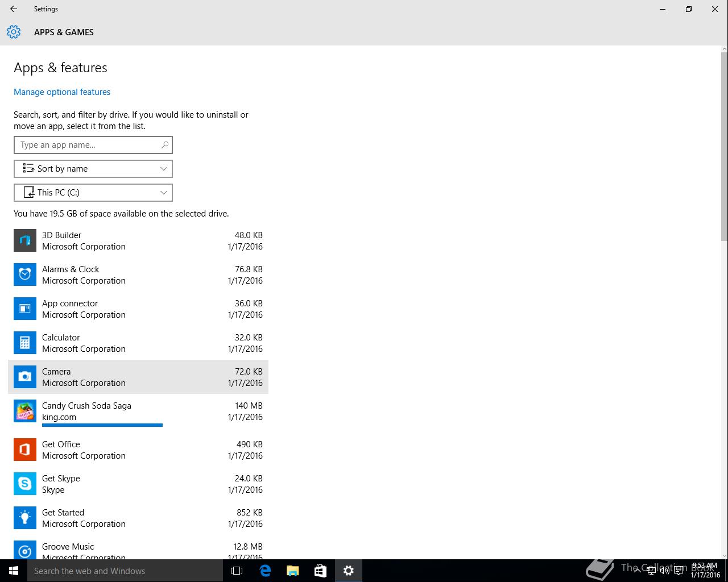Open the This PC (C:) drive dropdown

pyautogui.click(x=93, y=193)
